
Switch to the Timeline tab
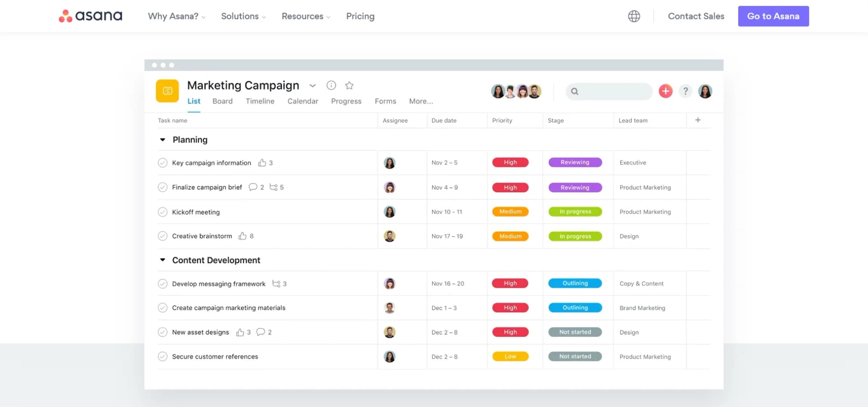[260, 101]
